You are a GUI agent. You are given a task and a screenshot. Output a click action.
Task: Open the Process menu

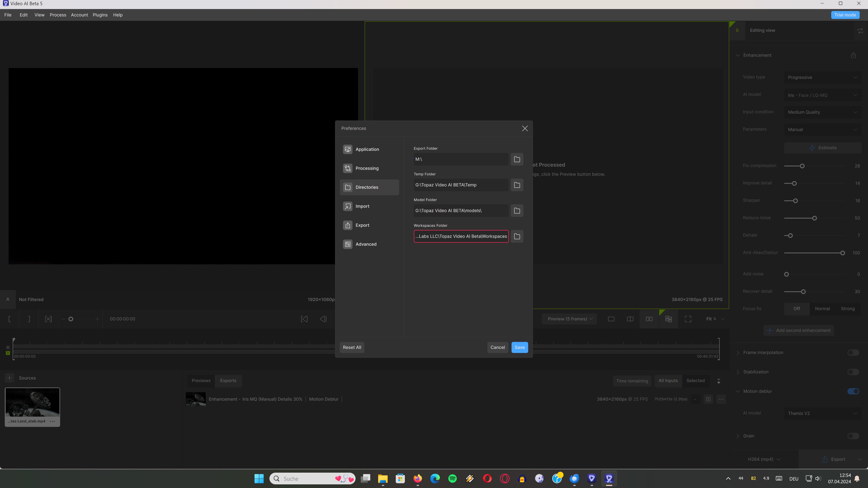point(58,15)
